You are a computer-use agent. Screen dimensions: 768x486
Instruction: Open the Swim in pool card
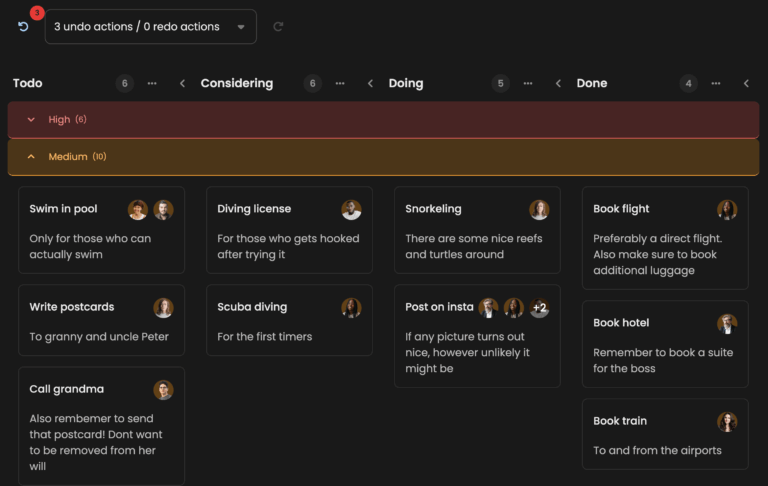(x=101, y=230)
